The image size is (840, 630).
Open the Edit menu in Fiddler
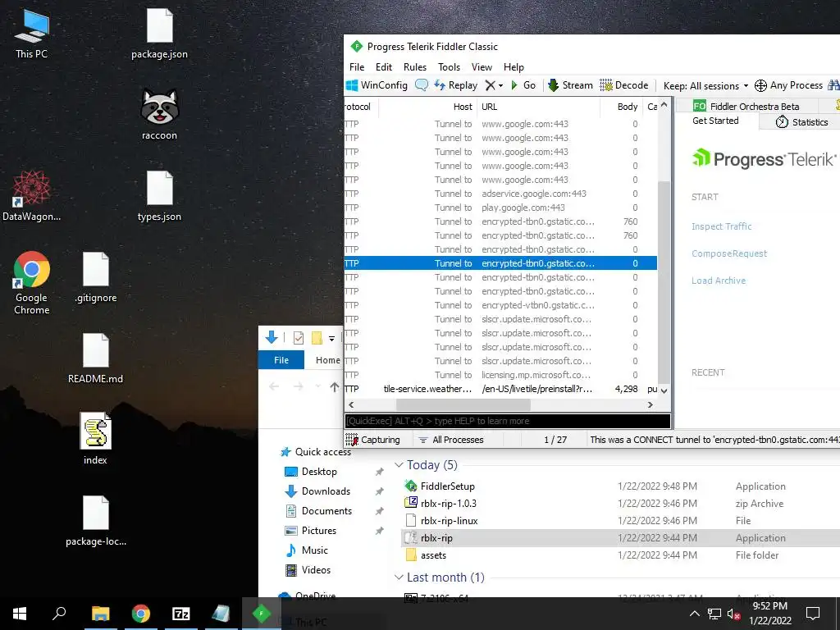pyautogui.click(x=384, y=67)
